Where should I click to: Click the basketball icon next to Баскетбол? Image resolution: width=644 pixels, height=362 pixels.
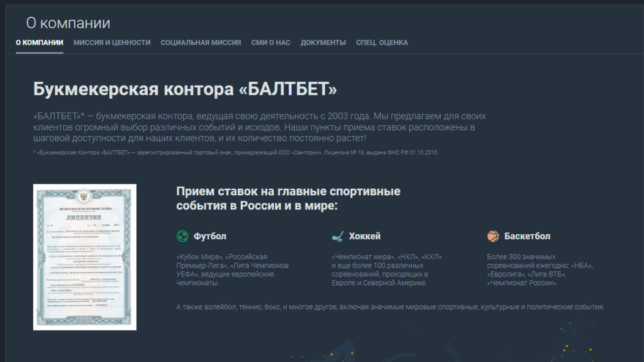pyautogui.click(x=493, y=236)
